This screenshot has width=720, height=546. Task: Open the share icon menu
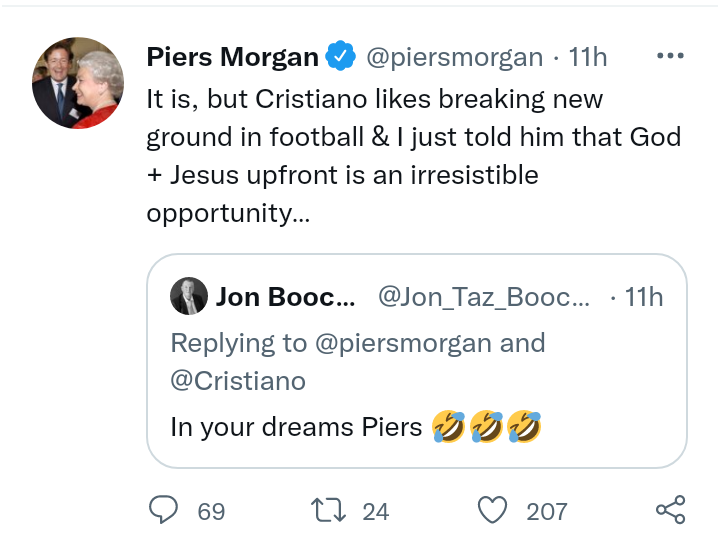[670, 511]
